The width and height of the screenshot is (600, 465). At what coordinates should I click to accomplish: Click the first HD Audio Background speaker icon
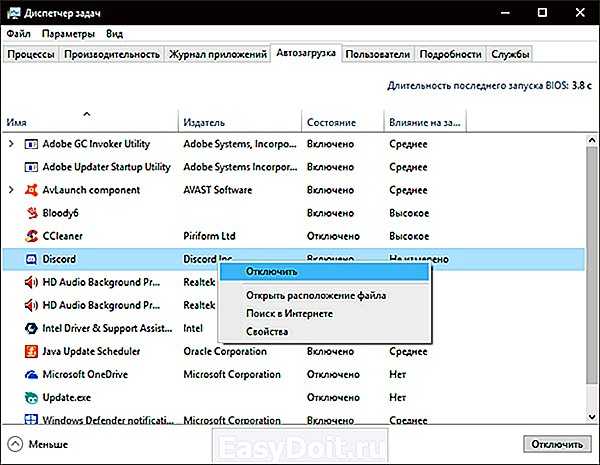click(31, 282)
